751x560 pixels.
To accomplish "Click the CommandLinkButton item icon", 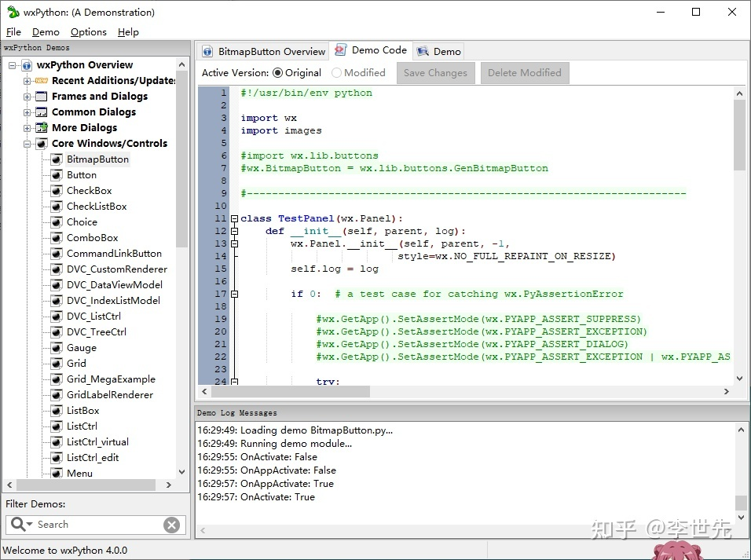I will tap(57, 254).
